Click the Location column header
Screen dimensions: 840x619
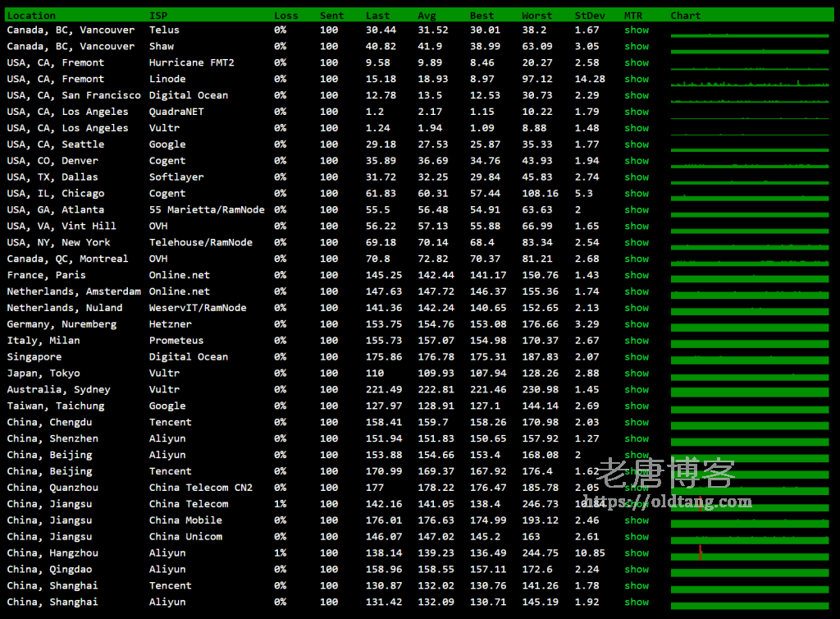pos(31,16)
